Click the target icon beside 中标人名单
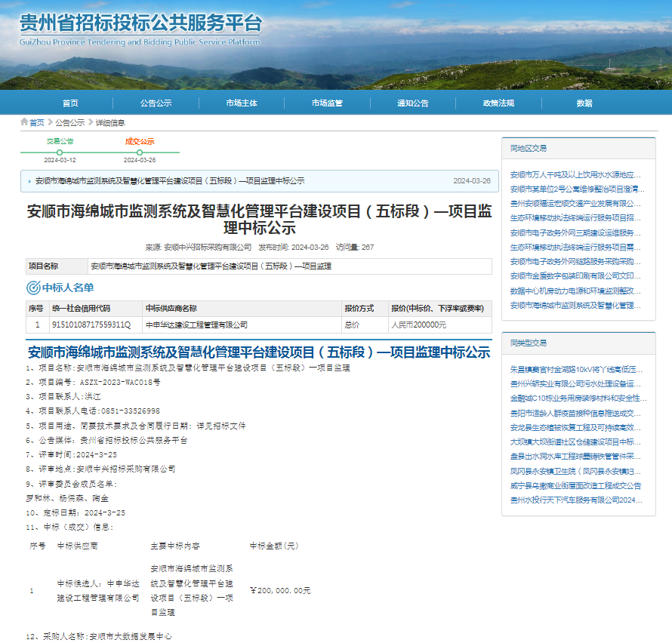 tap(33, 288)
